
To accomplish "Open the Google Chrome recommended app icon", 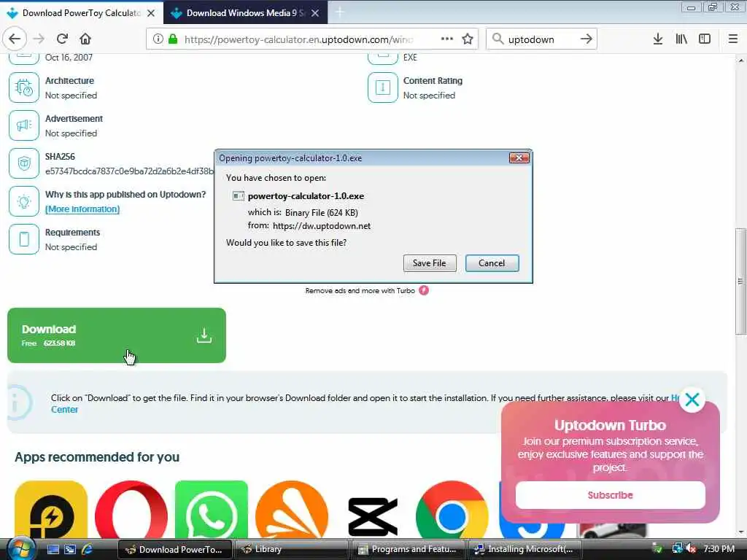I will [452, 510].
